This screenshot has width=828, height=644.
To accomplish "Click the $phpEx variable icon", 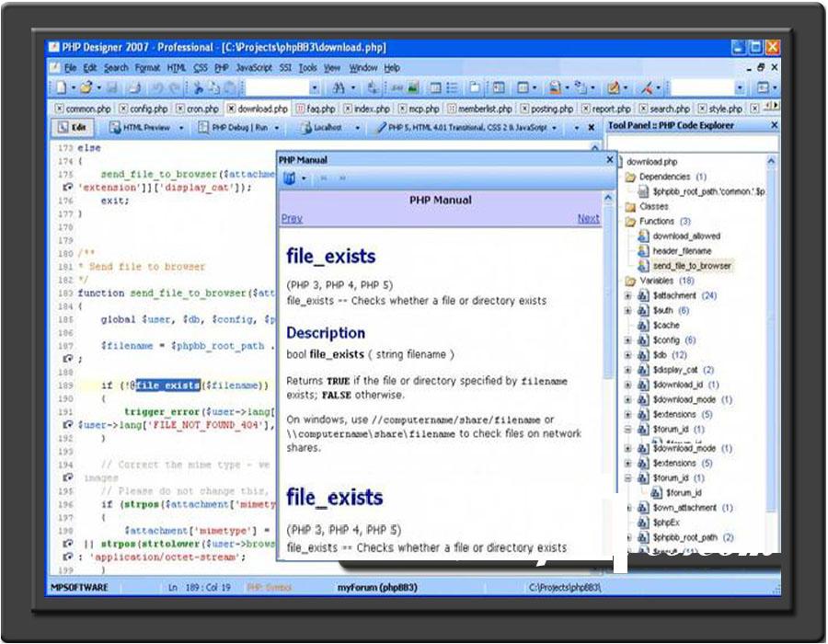I will tap(643, 523).
